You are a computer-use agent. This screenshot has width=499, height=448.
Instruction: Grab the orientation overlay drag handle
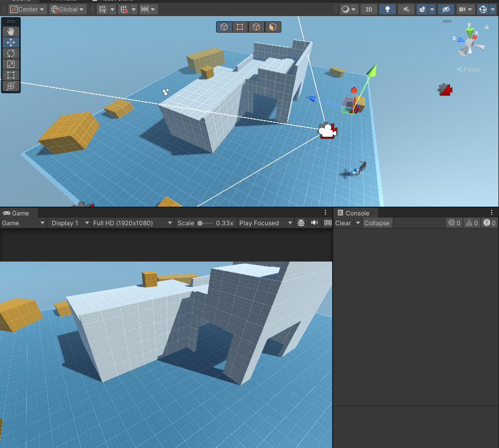pos(447,21)
